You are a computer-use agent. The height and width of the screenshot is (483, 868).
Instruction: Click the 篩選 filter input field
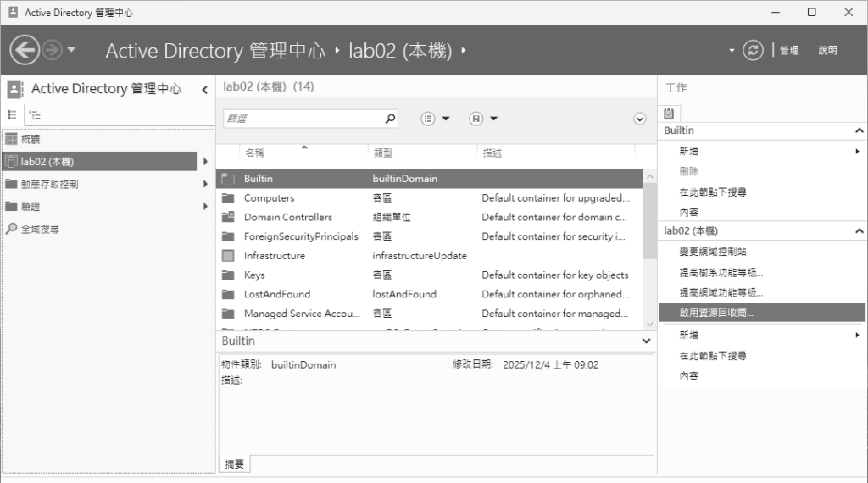303,119
